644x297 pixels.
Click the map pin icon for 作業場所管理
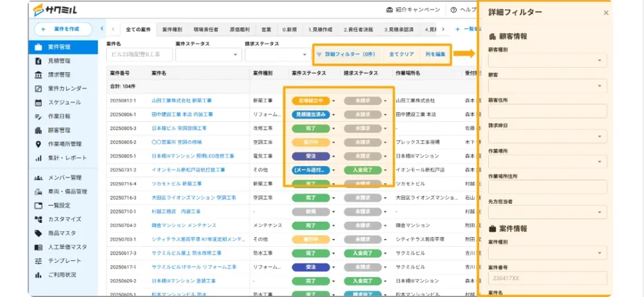pyautogui.click(x=38, y=144)
